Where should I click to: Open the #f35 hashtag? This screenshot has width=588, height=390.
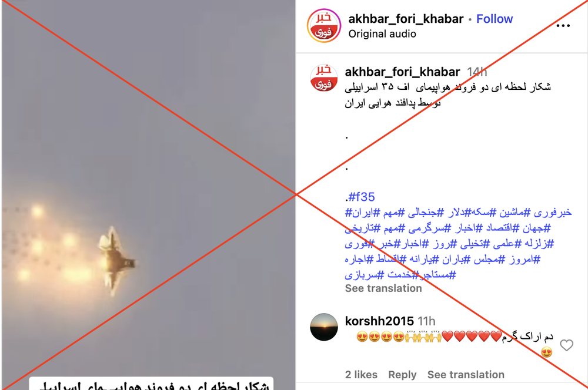pyautogui.click(x=361, y=197)
